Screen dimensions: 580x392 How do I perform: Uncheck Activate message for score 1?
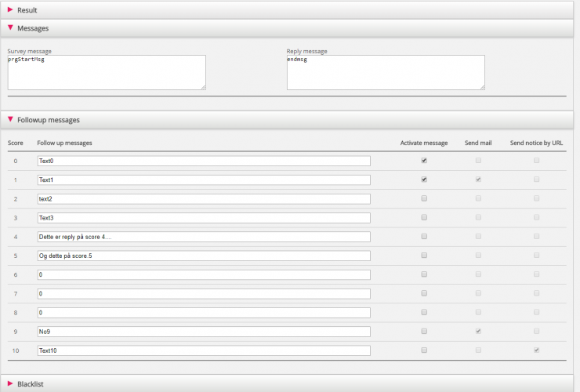[424, 179]
